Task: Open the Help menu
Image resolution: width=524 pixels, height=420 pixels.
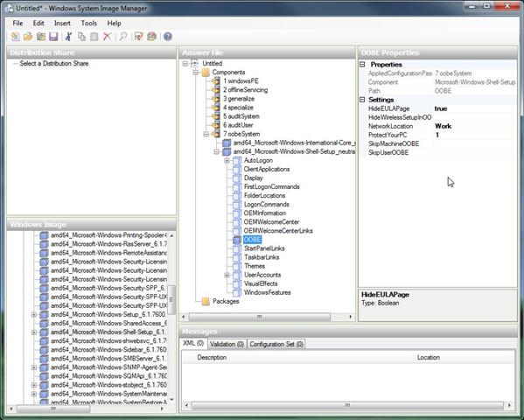Action: point(114,23)
